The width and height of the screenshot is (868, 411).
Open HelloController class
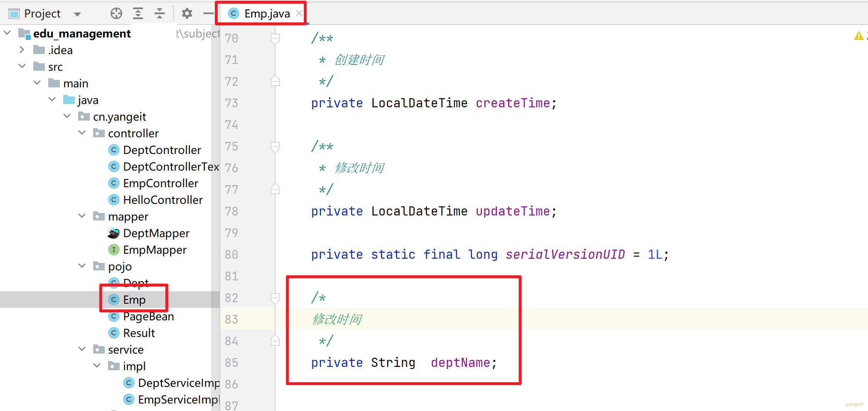point(163,200)
